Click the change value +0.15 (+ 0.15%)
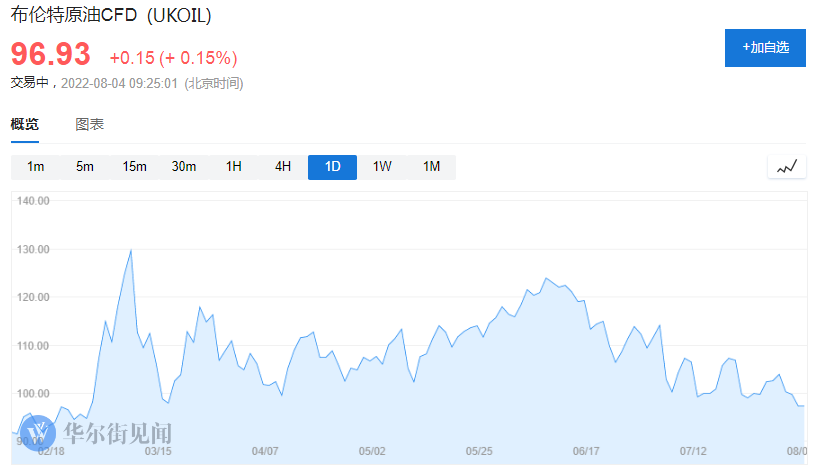The width and height of the screenshot is (818, 469). tap(173, 58)
